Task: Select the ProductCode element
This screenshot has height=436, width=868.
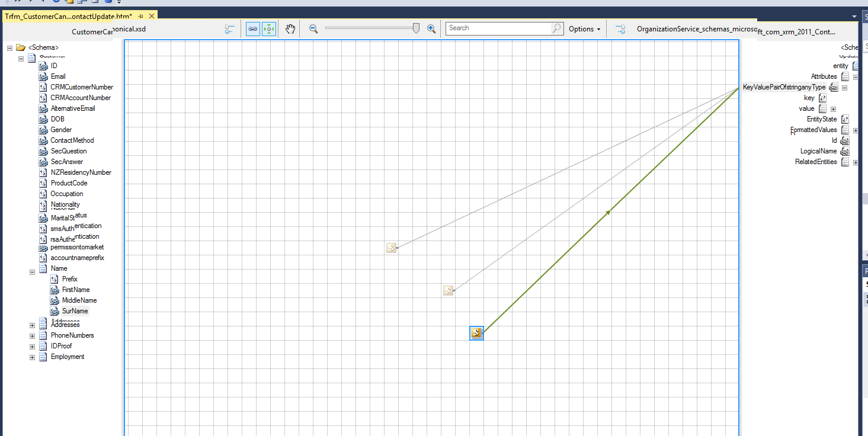Action: pos(69,183)
